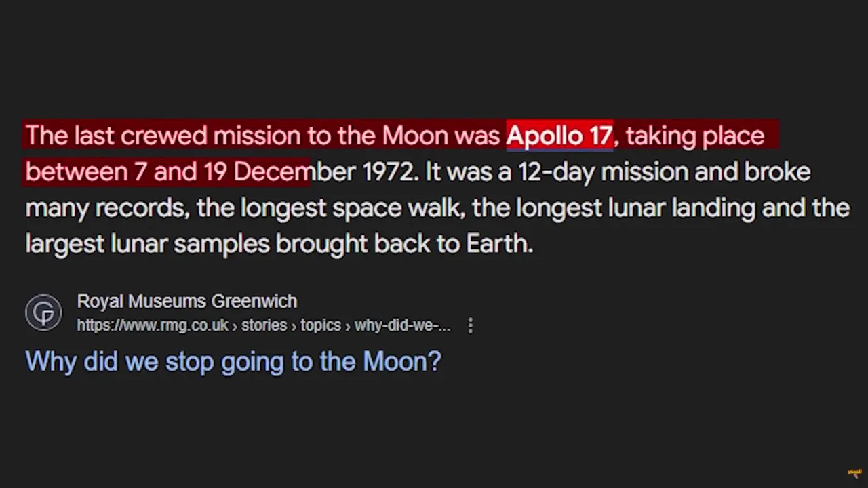Click the yellow watermark logo in the corner
This screenshot has height=488, width=868.
pos(854,472)
